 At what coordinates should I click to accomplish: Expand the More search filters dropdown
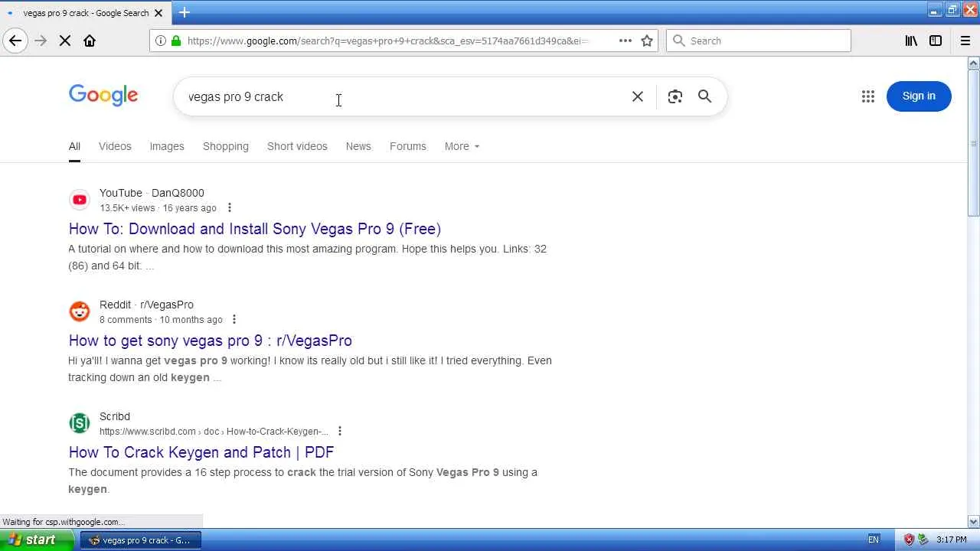[x=462, y=146]
